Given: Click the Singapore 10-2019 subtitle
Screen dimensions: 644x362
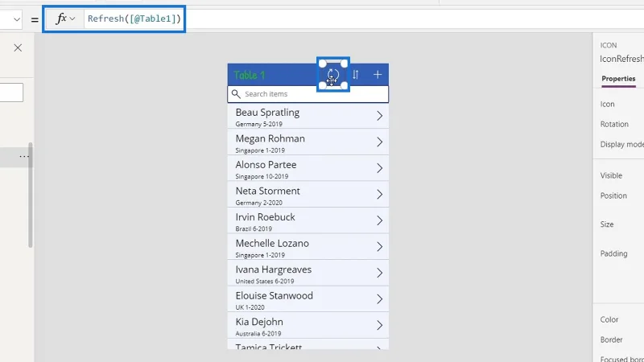Looking at the screenshot, I should pos(262,176).
